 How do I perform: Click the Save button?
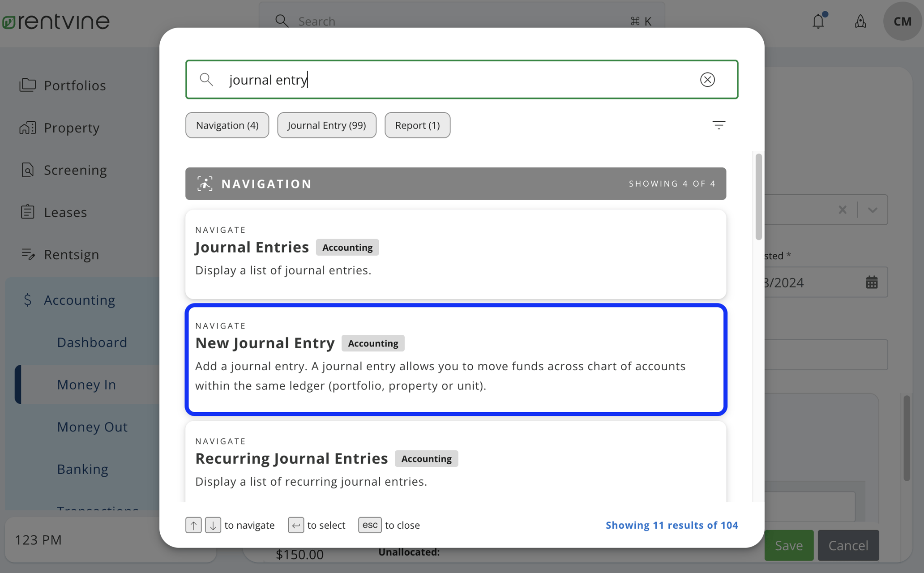pos(788,545)
